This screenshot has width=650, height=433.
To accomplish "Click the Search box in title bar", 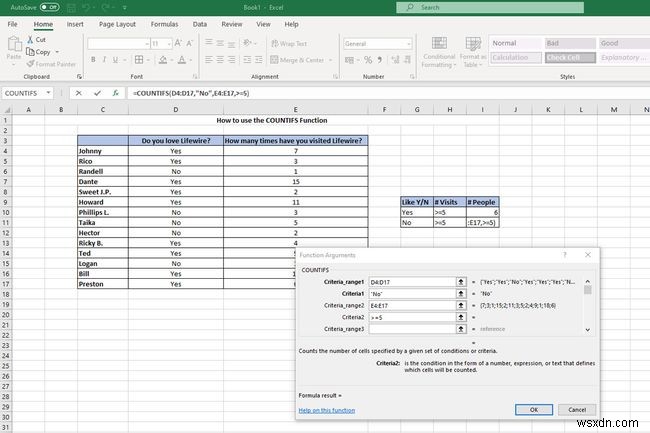I will click(490, 7).
